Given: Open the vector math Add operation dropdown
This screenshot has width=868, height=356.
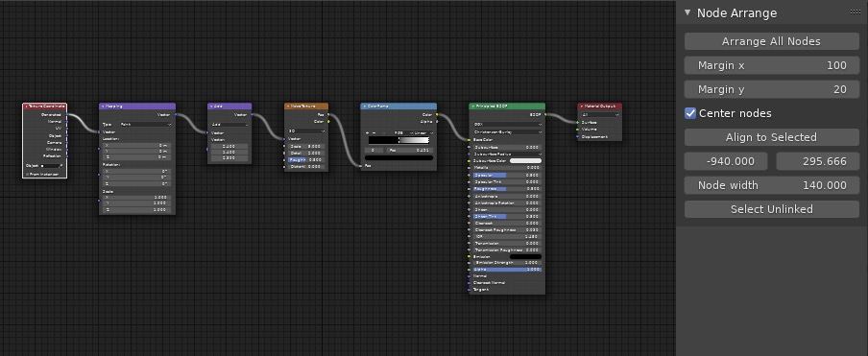Looking at the screenshot, I should tap(229, 125).
